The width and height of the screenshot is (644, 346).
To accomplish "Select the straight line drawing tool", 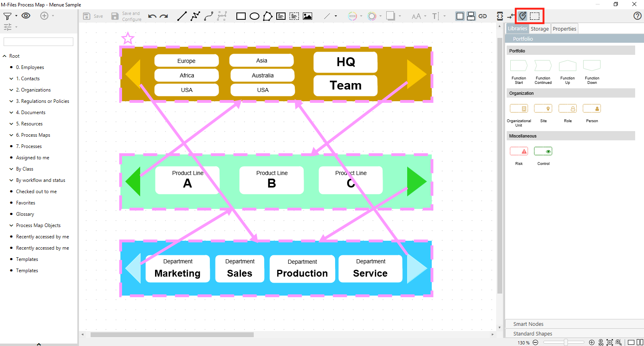I will point(182,16).
